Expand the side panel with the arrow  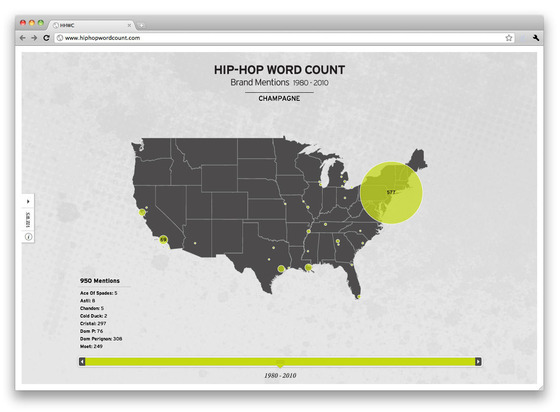click(x=28, y=201)
